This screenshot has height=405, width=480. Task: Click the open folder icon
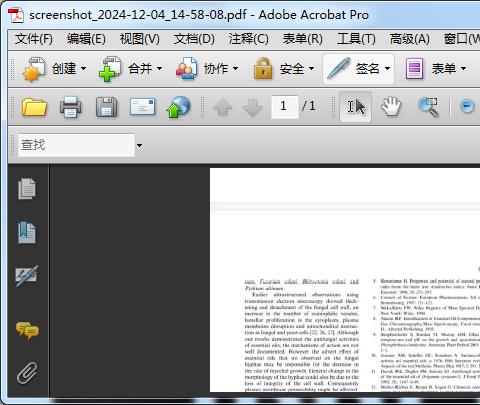34,107
